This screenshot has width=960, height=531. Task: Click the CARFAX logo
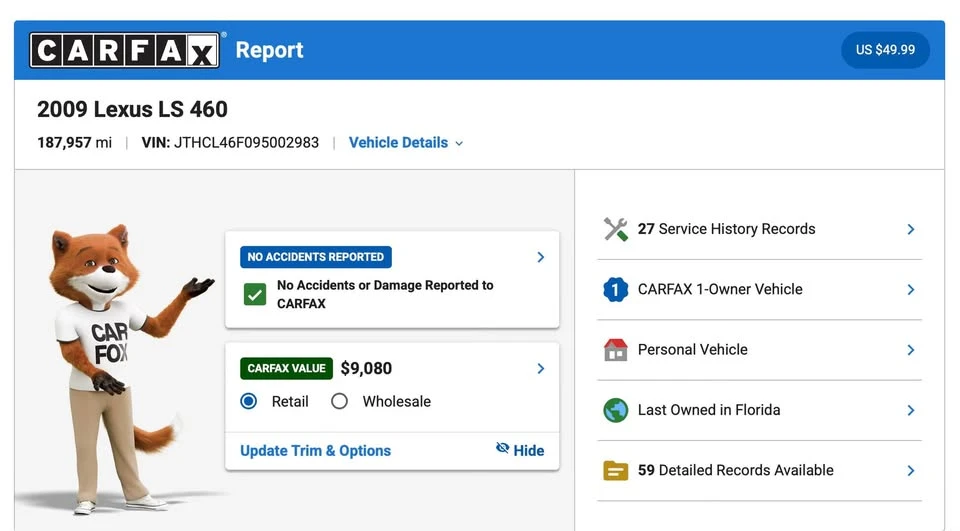[124, 50]
